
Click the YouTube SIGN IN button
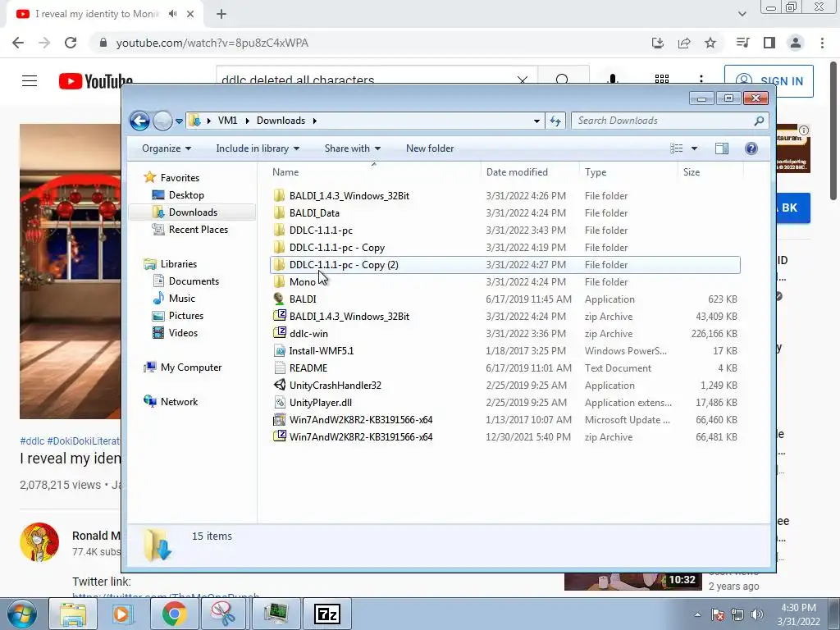(x=769, y=81)
